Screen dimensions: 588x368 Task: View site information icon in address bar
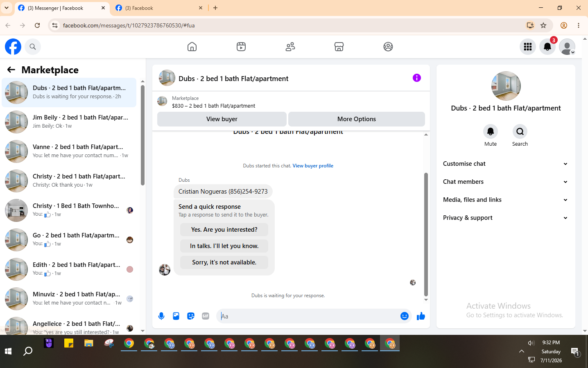click(54, 25)
